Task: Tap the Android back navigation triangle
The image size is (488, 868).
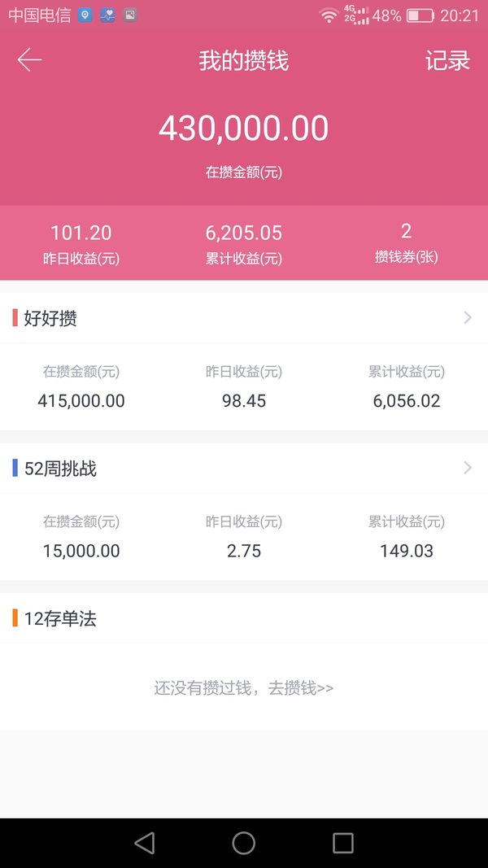Action: (x=145, y=843)
